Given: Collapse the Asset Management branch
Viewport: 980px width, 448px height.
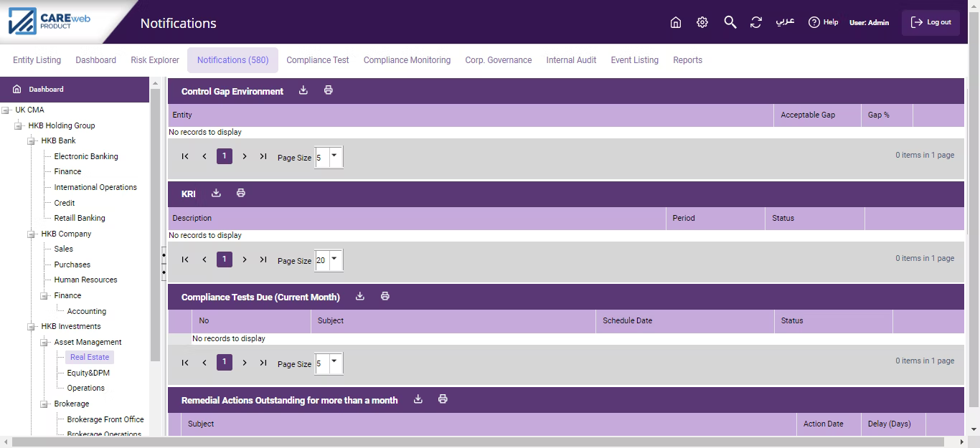Looking at the screenshot, I should tap(44, 341).
